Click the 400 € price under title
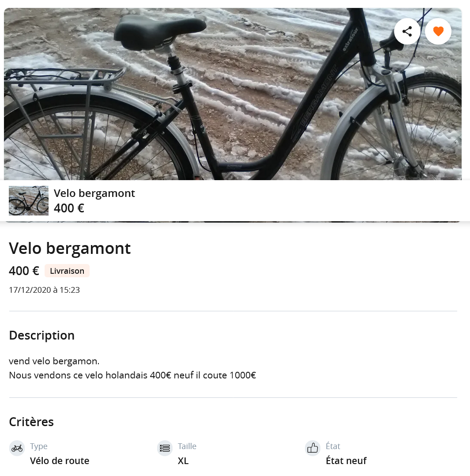Image resolution: width=470 pixels, height=476 pixels. [24, 271]
